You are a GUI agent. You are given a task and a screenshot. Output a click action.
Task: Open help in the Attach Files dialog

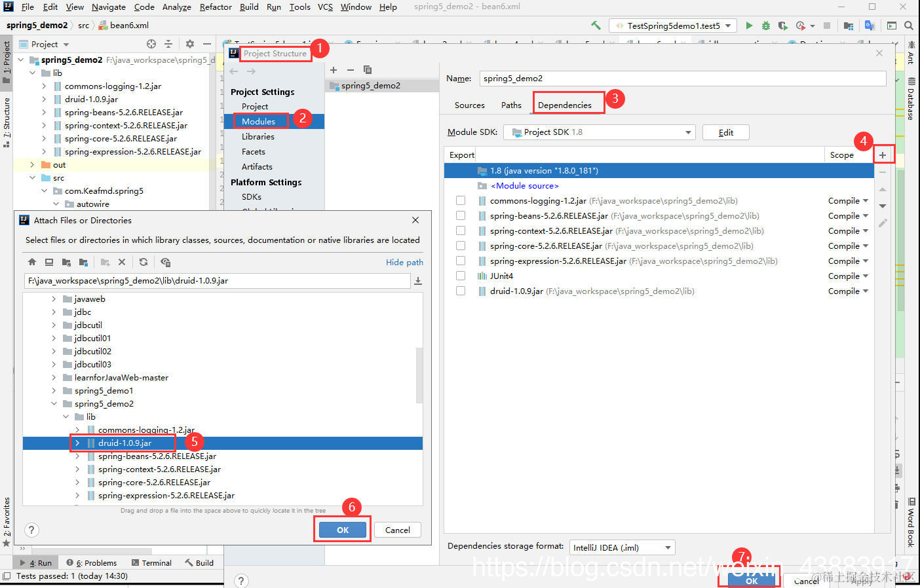31,530
